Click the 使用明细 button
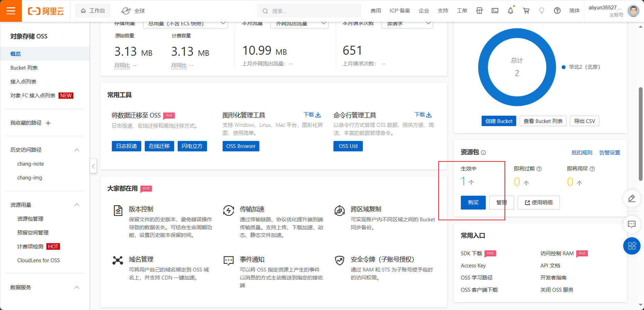 (538, 203)
